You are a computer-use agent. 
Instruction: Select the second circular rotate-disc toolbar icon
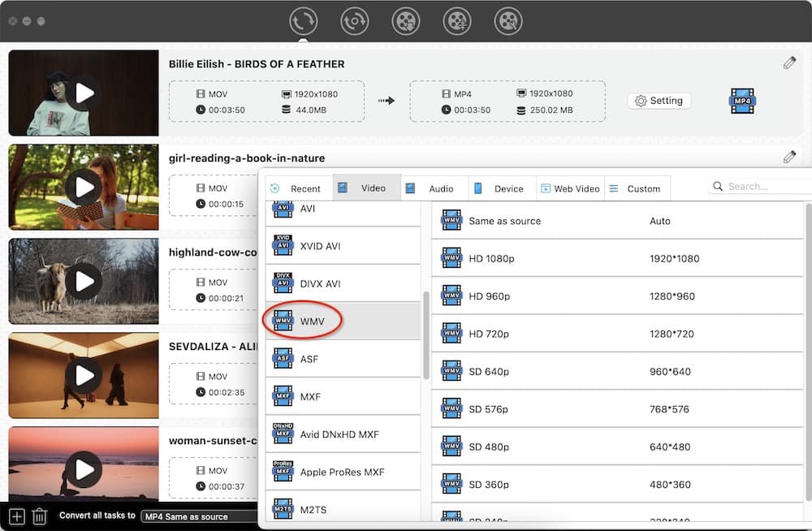[x=354, y=21]
